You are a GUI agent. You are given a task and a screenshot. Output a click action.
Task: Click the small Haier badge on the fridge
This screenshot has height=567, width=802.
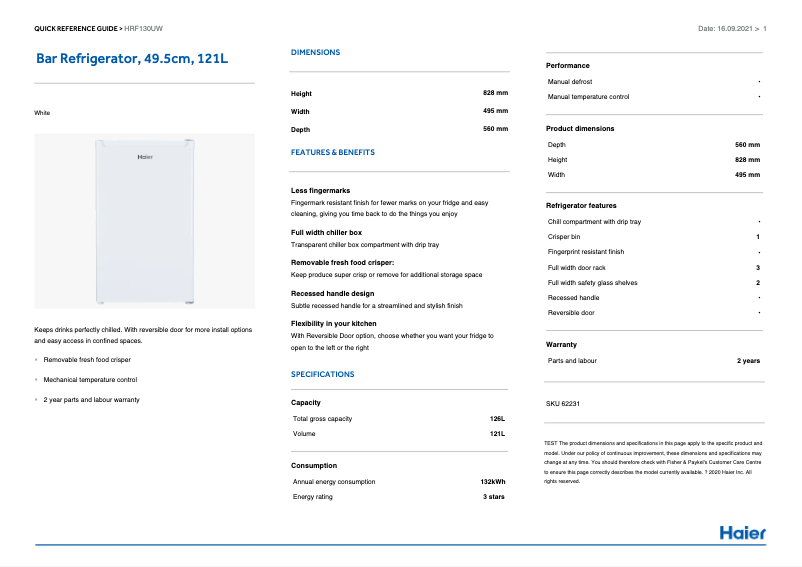point(145,157)
